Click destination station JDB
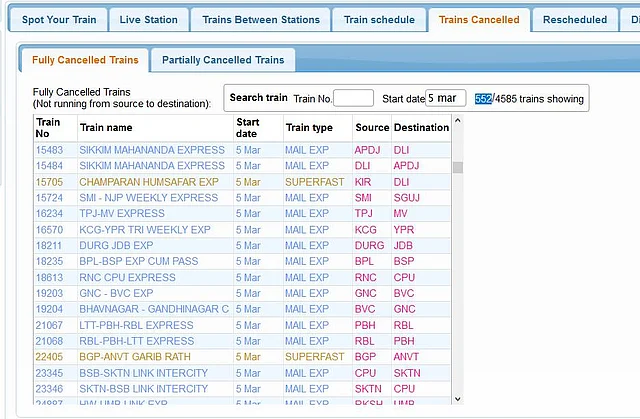The image size is (640, 419). 403,245
